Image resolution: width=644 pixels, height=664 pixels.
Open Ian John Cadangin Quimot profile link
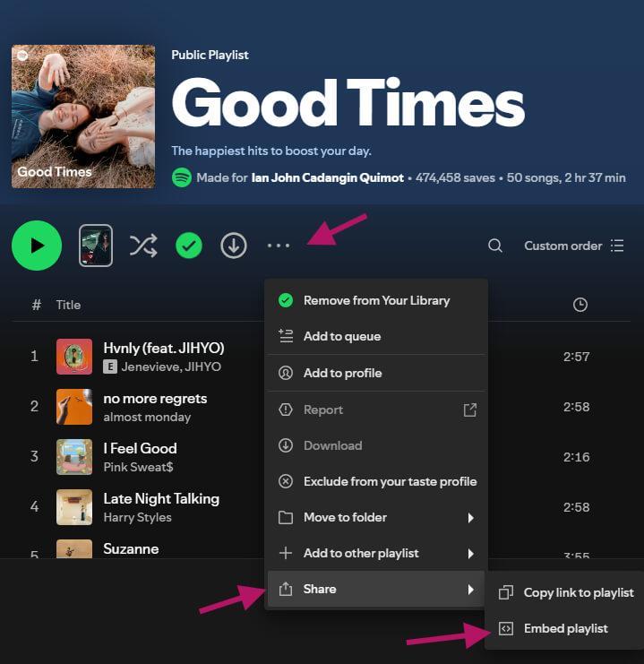tap(327, 177)
